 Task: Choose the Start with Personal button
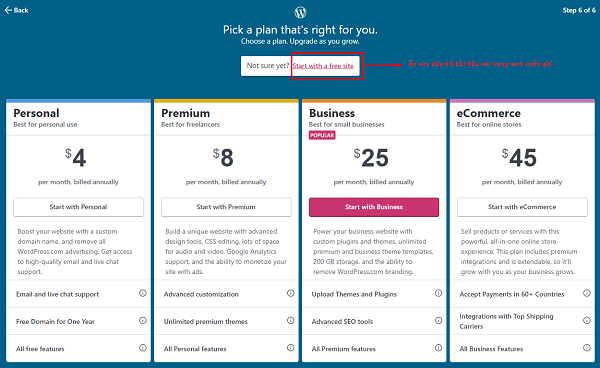pos(78,207)
